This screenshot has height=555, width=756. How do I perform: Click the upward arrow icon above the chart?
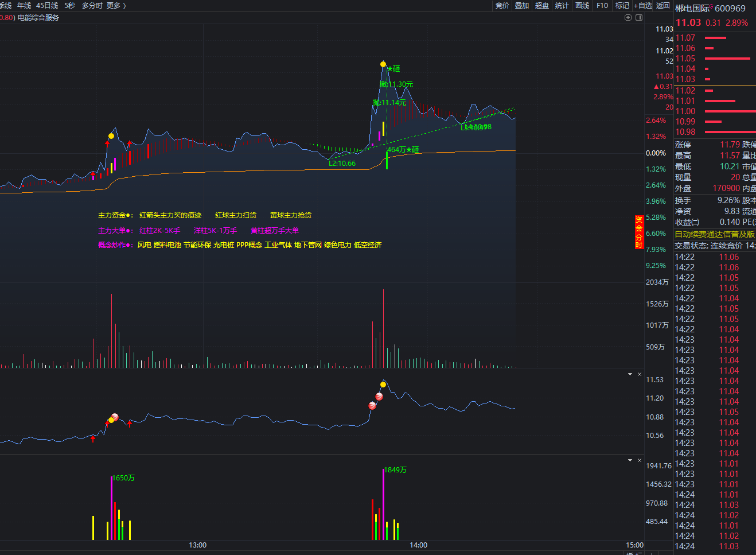(x=628, y=18)
